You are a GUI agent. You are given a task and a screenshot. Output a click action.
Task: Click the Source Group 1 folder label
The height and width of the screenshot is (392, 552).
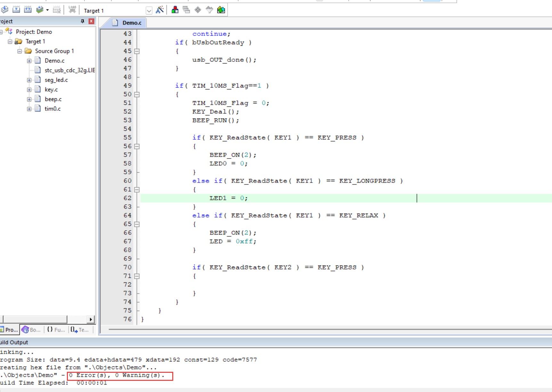click(x=54, y=51)
